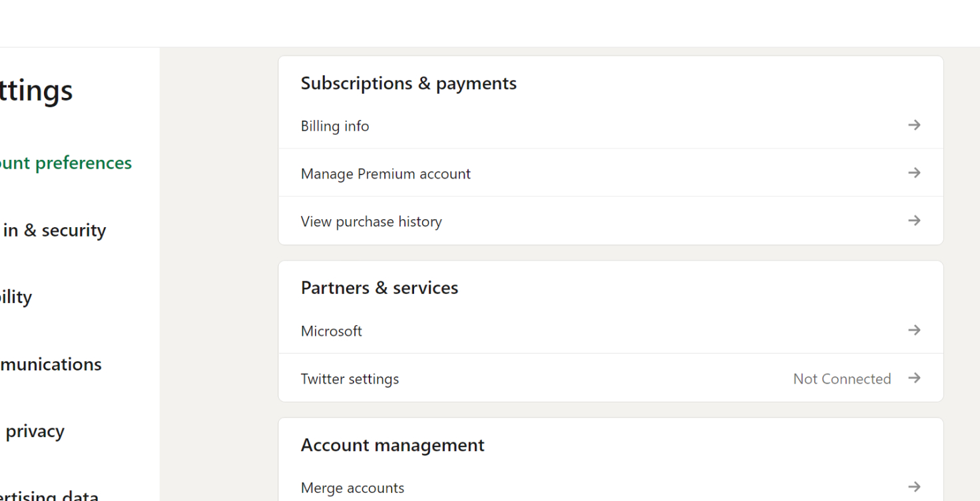The height and width of the screenshot is (501, 980).
Task: Open Microsoft partner settings
Action: pyautogui.click(x=332, y=331)
